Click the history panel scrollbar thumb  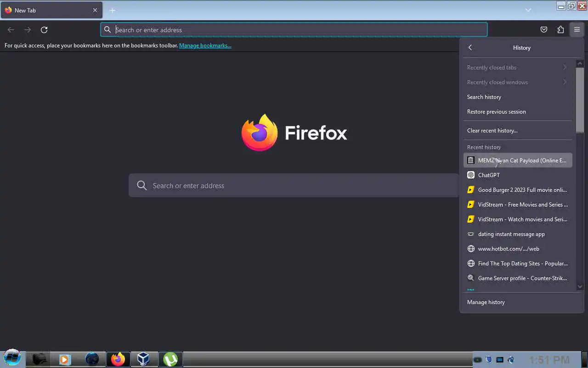coord(580,100)
